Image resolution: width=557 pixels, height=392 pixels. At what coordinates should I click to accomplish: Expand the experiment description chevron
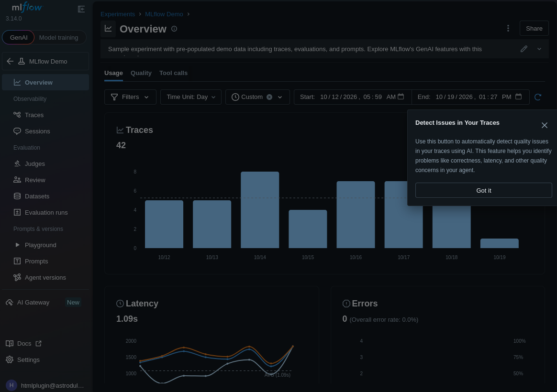coord(539,49)
